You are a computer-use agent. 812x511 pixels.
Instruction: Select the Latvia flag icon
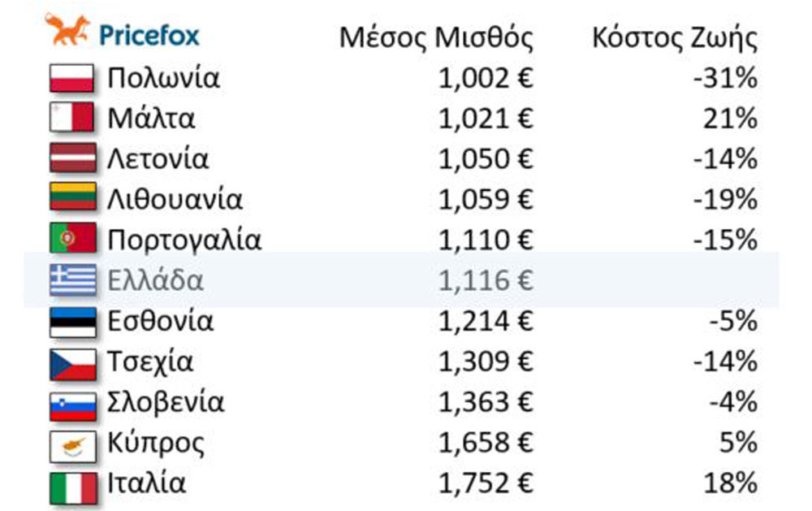pos(73,159)
